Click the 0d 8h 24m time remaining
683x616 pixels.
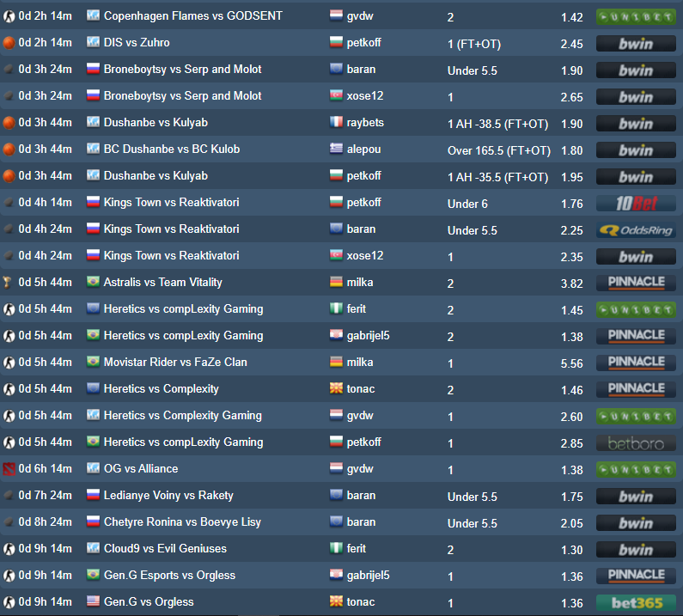(x=45, y=521)
